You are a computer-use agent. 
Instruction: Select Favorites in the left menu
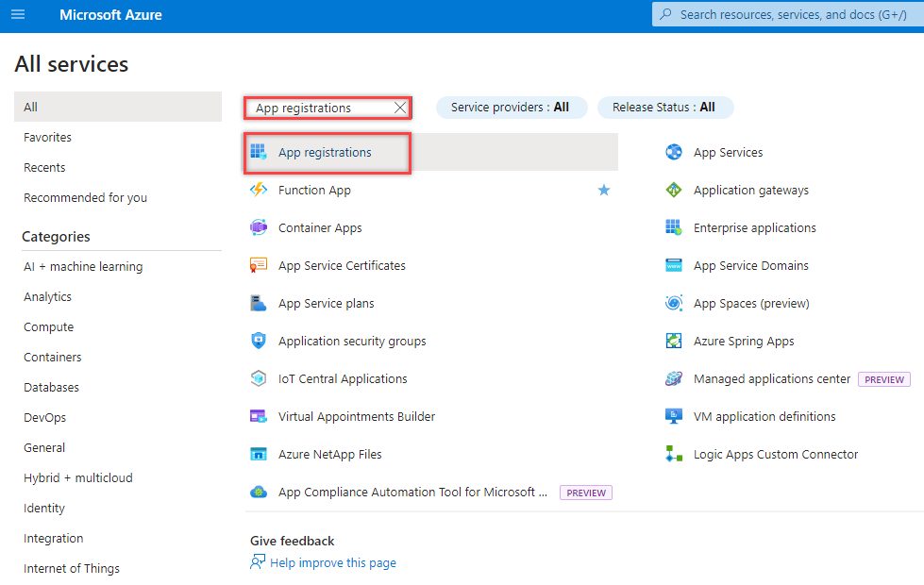click(48, 137)
